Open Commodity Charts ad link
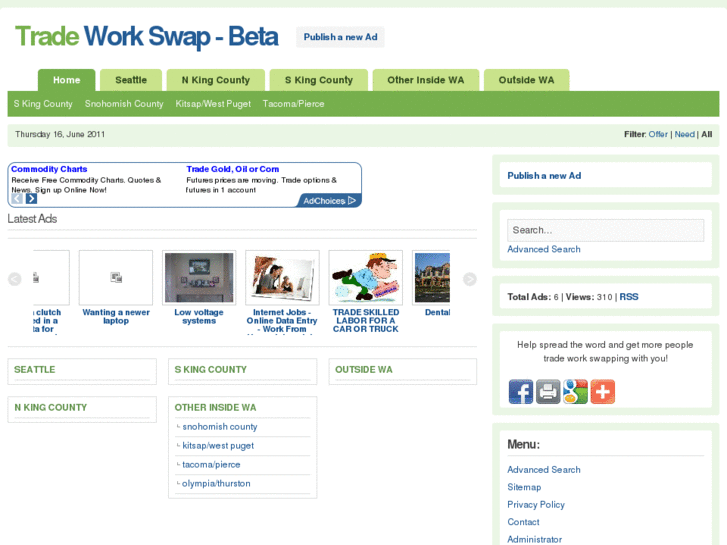Screen dimensions: 727x545 (x=49, y=169)
